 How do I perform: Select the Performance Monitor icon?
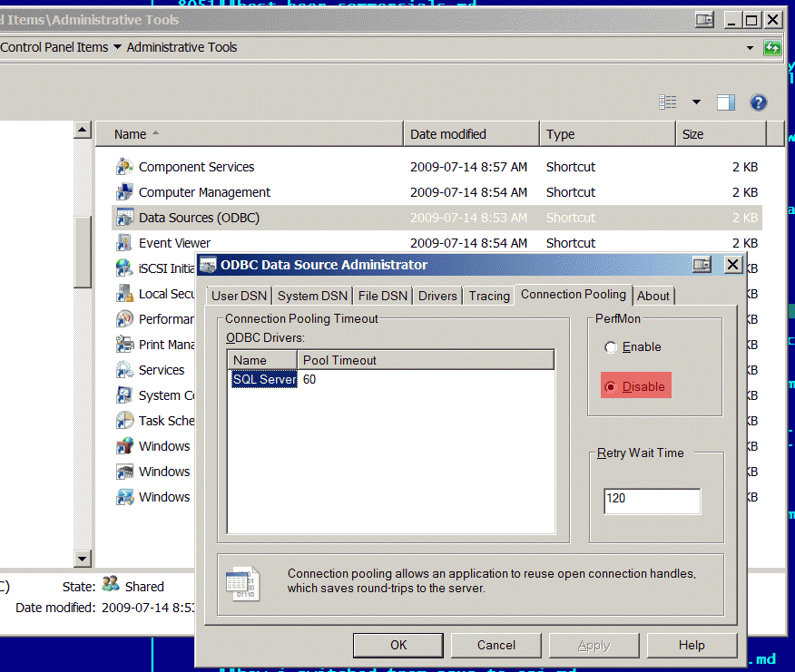[124, 319]
